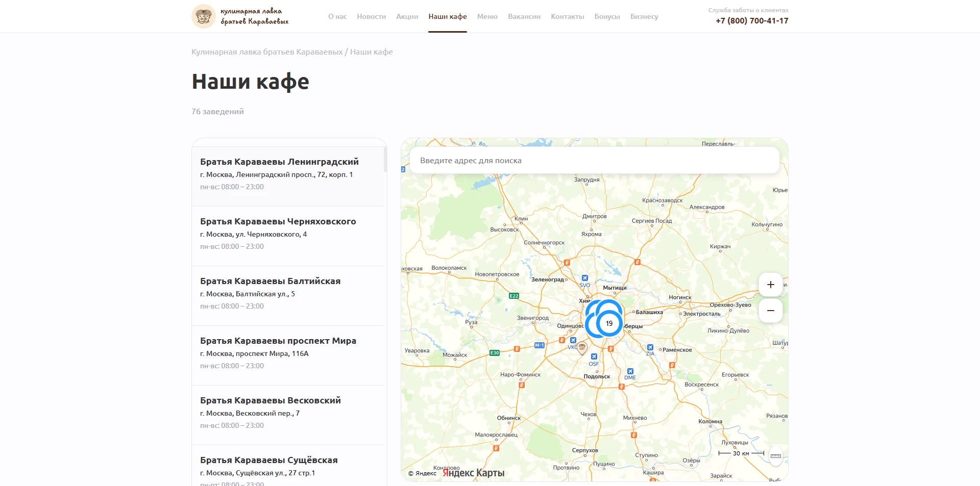980x486 pixels.
Task: Click the bakery logo in the header
Action: pyautogui.click(x=204, y=16)
